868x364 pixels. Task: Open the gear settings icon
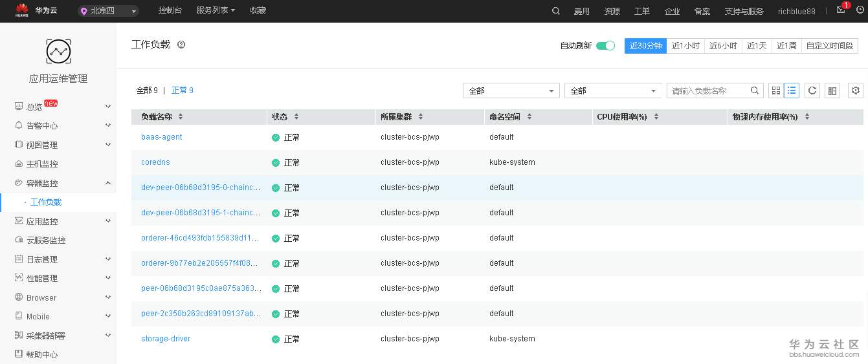pyautogui.click(x=856, y=91)
